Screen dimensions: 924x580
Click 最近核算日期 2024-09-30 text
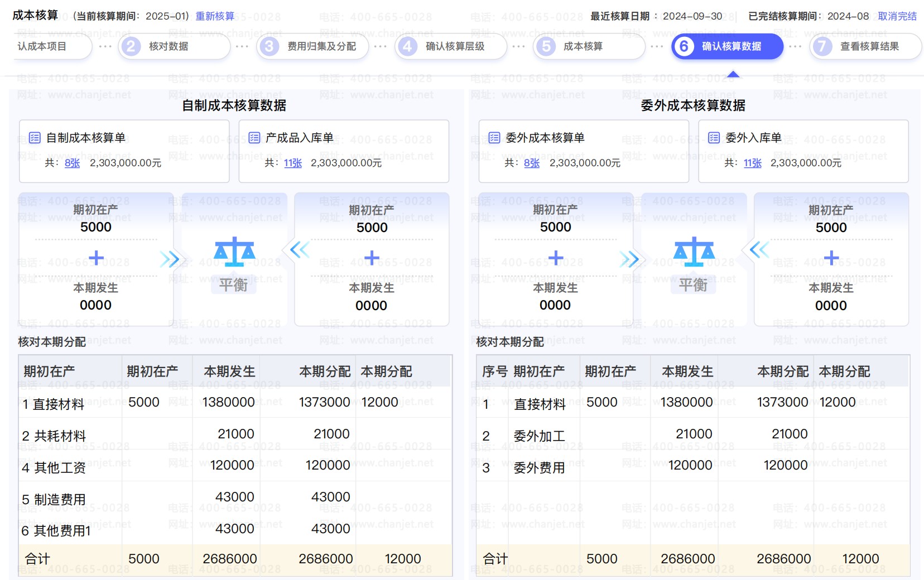tap(656, 16)
